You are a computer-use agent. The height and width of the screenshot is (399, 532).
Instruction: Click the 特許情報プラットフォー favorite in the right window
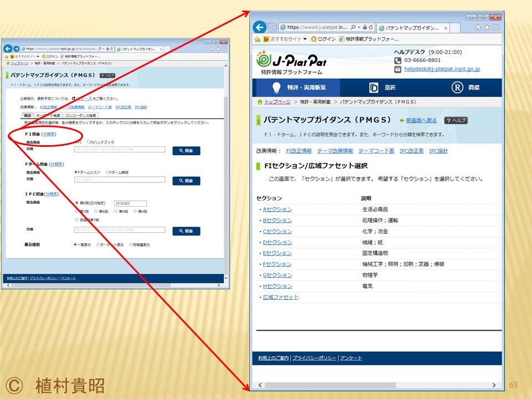(x=369, y=39)
